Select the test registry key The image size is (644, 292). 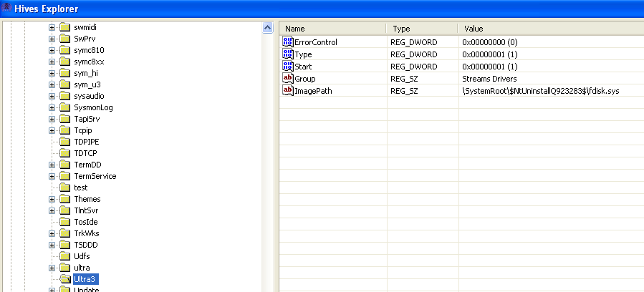[x=81, y=188]
